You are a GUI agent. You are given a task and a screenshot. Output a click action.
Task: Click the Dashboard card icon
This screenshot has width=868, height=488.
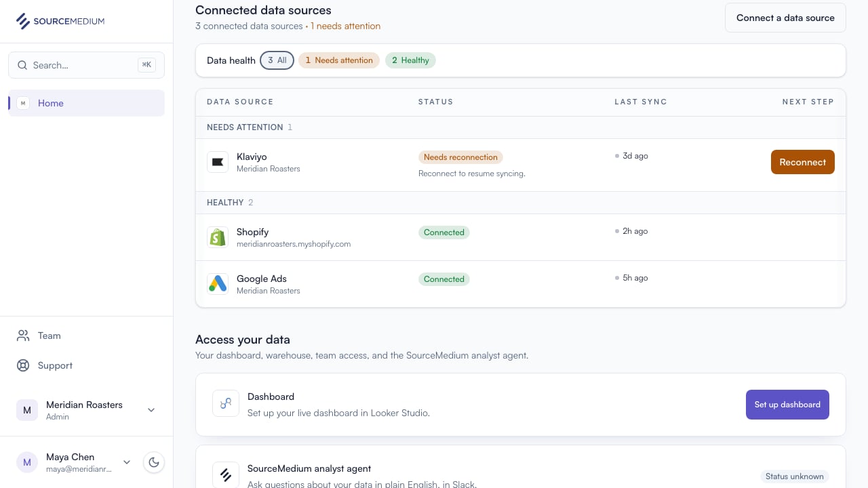click(226, 403)
